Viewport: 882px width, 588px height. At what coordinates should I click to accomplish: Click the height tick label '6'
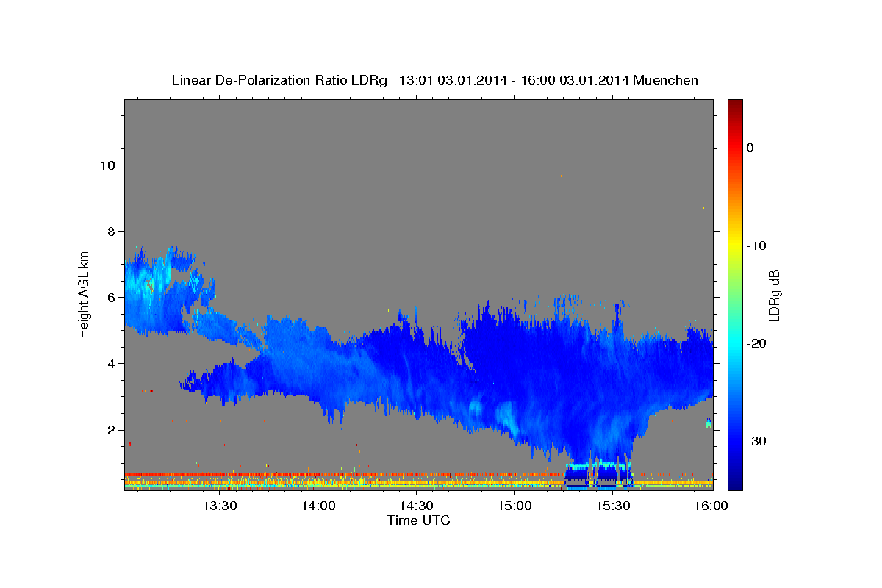(x=111, y=298)
